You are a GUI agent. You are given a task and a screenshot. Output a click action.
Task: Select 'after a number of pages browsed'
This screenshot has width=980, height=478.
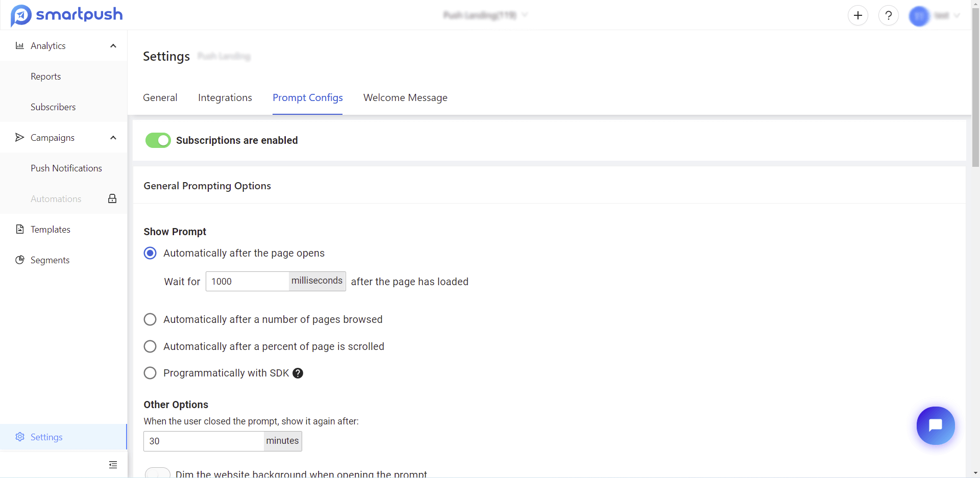tap(150, 319)
